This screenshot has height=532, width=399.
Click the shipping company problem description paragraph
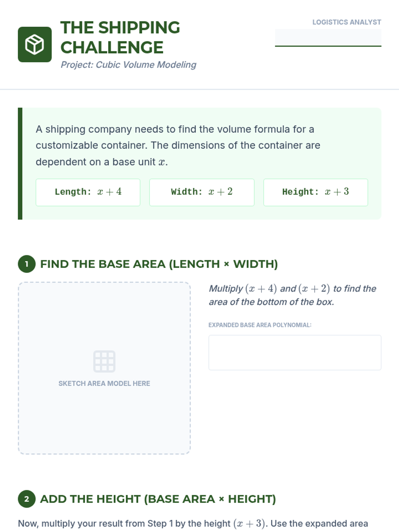point(178,145)
